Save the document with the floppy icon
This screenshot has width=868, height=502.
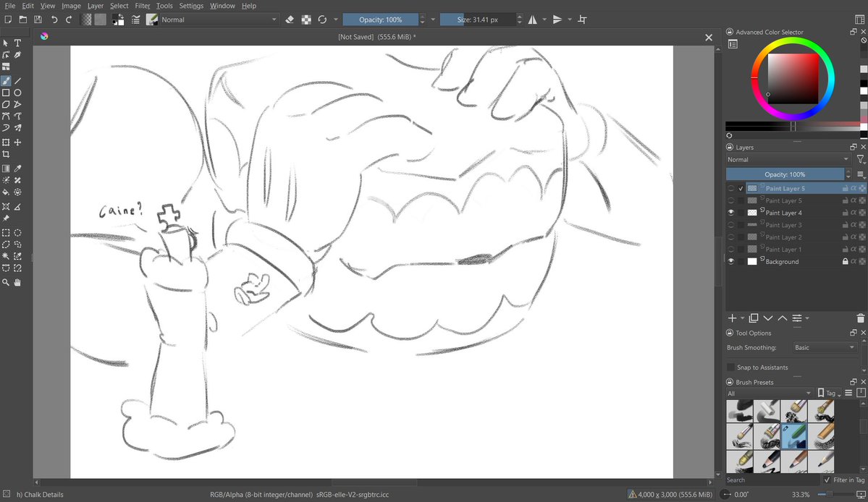click(x=38, y=20)
